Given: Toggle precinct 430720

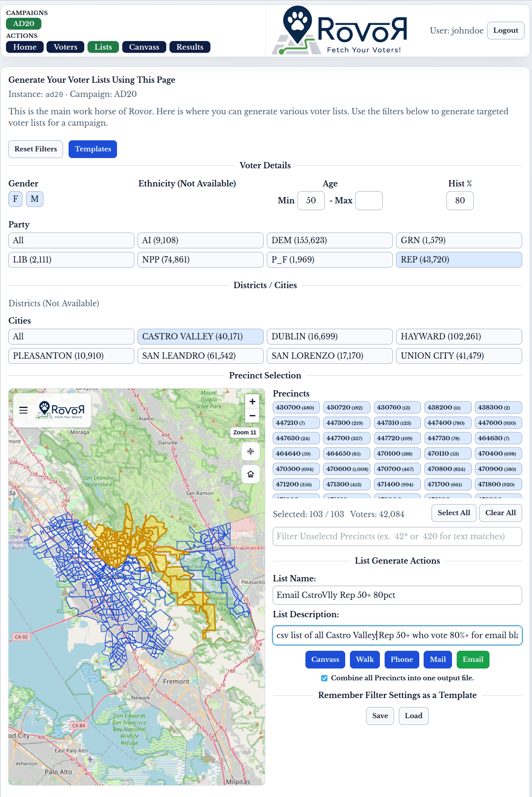Looking at the screenshot, I should click(346, 408).
